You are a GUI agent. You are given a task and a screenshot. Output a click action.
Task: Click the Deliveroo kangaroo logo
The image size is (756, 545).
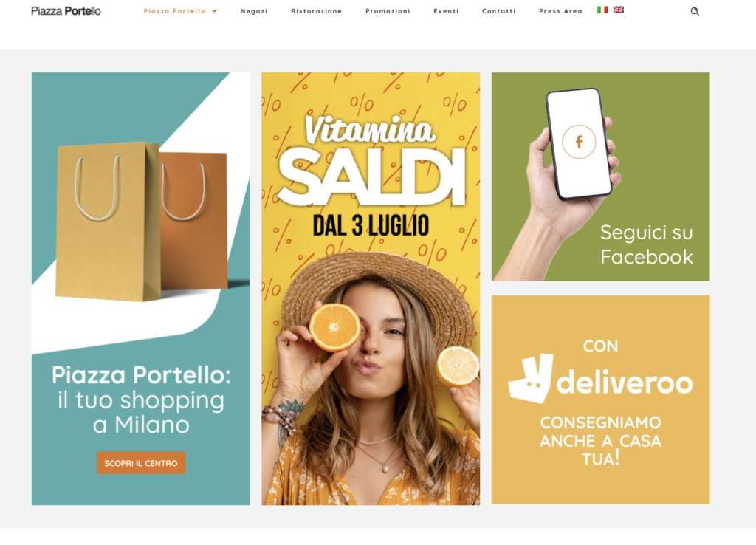[530, 378]
